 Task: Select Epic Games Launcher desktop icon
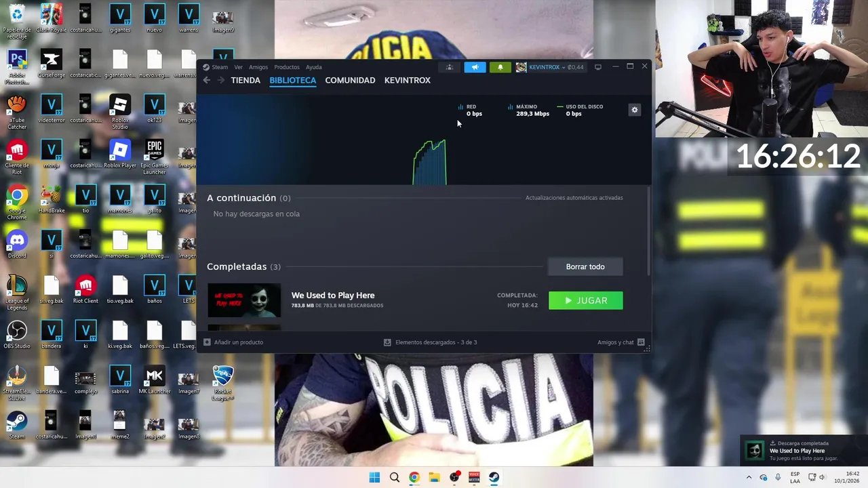click(155, 157)
